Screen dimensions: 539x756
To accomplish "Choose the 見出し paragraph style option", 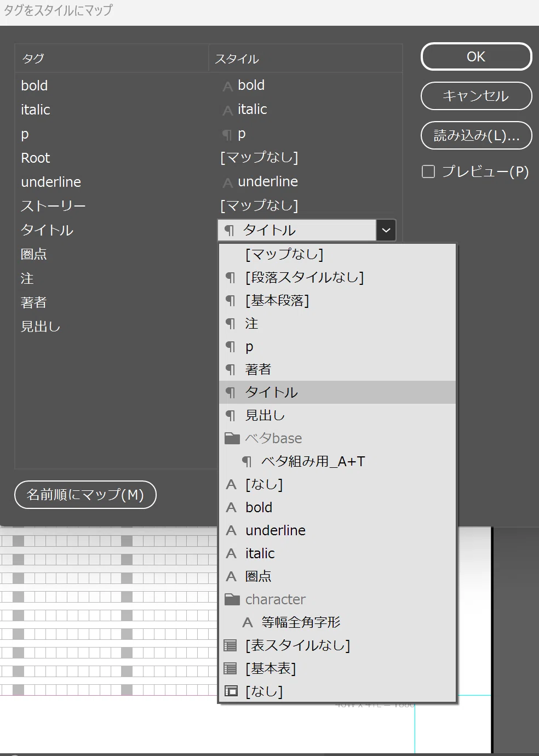I will click(x=337, y=415).
